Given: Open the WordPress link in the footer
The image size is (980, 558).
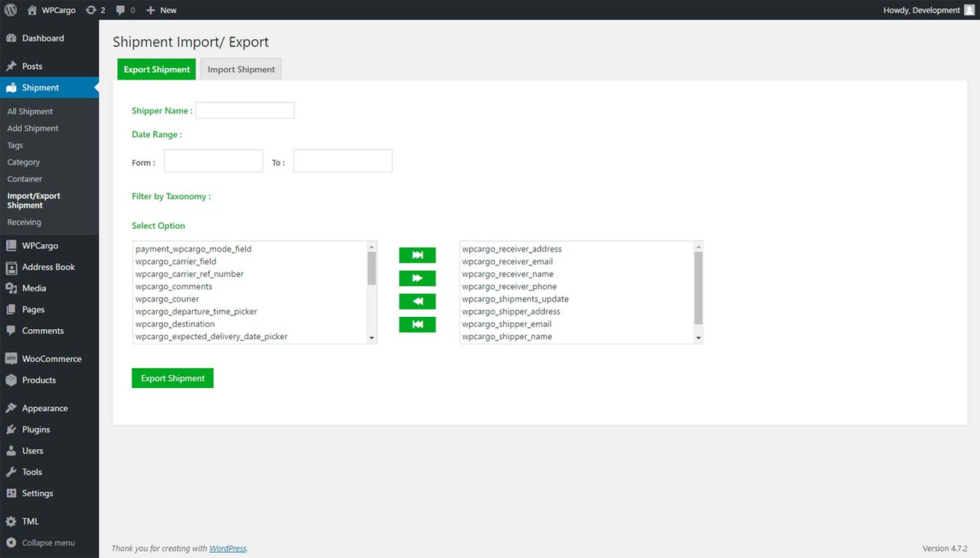Looking at the screenshot, I should tap(227, 548).
